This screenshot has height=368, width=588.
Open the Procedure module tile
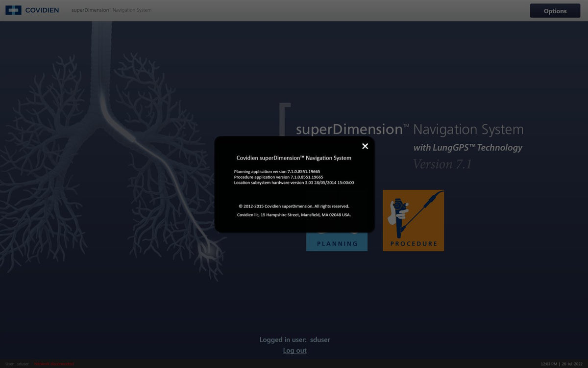[x=414, y=220]
